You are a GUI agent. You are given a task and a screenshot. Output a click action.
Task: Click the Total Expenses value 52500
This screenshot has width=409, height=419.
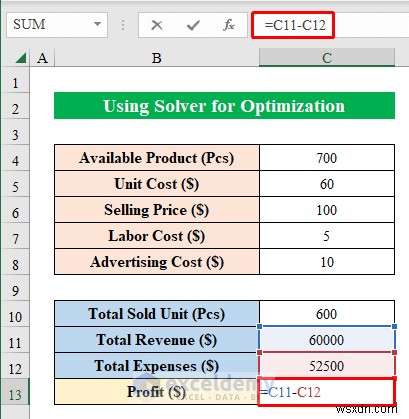[x=327, y=366]
